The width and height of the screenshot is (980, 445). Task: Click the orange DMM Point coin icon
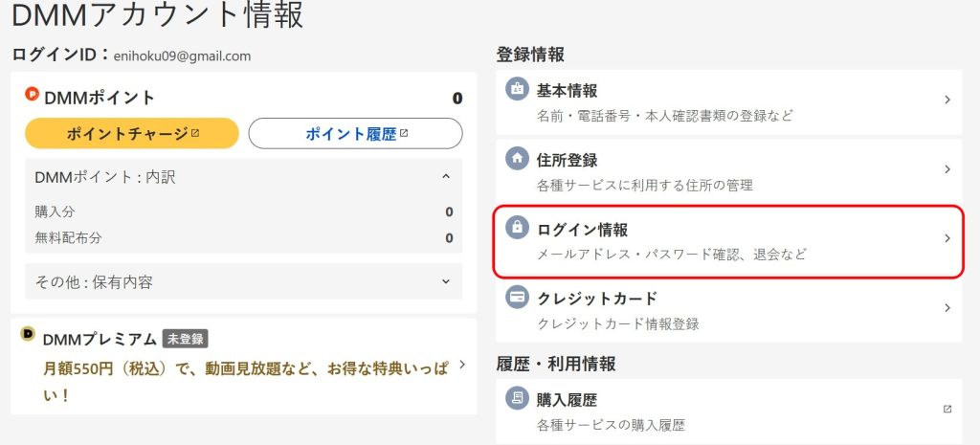[x=32, y=95]
